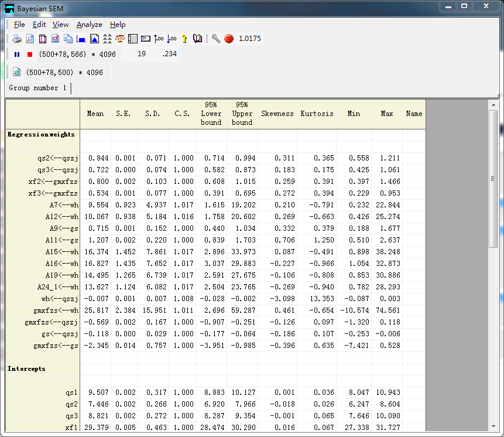Open the View menu

[x=60, y=25]
